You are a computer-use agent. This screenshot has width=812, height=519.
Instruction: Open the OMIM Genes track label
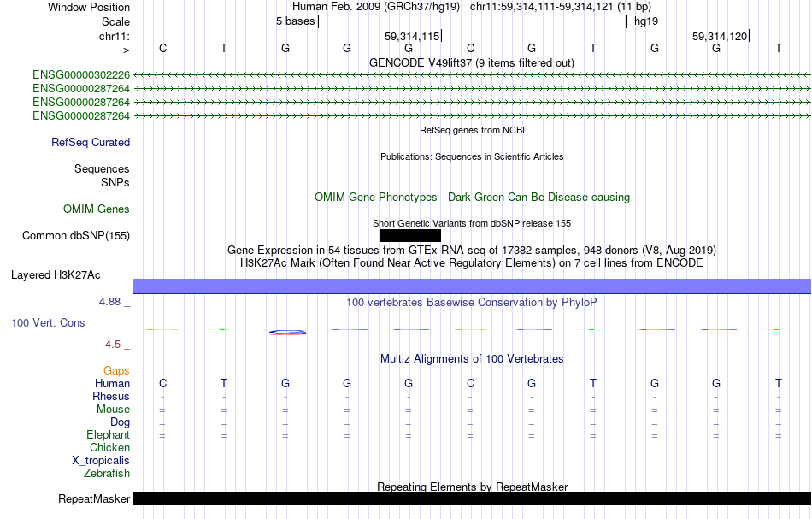click(x=97, y=209)
